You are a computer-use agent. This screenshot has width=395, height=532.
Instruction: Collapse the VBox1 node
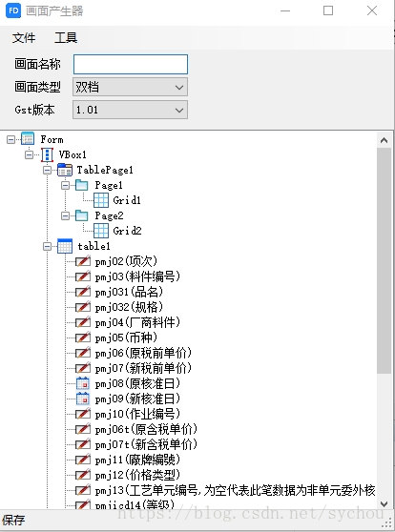tap(29, 154)
